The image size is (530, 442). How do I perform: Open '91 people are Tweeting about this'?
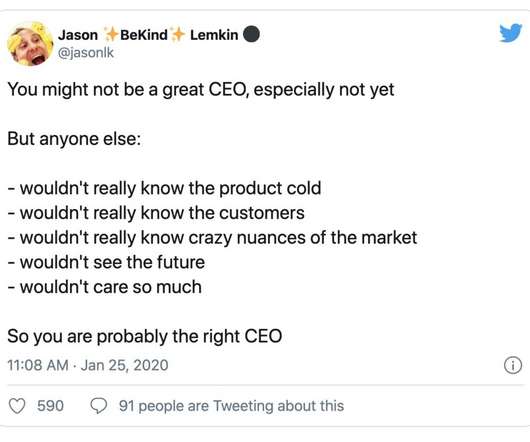pyautogui.click(x=231, y=406)
